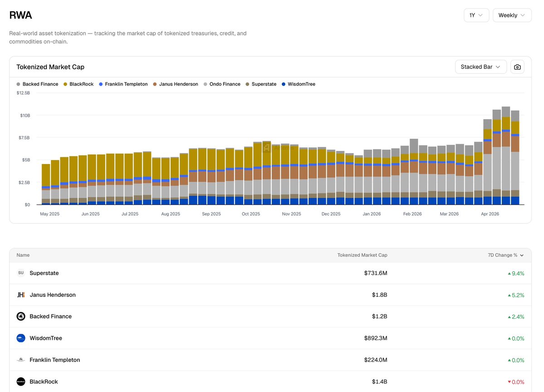Hide the Ondo Finance legend series
Screen dimensions: 544x392
pyautogui.click(x=222, y=84)
